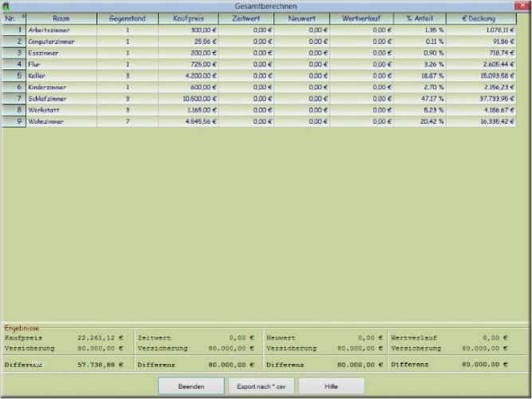
Task: Click the Wertverlauf column header
Action: (x=361, y=18)
